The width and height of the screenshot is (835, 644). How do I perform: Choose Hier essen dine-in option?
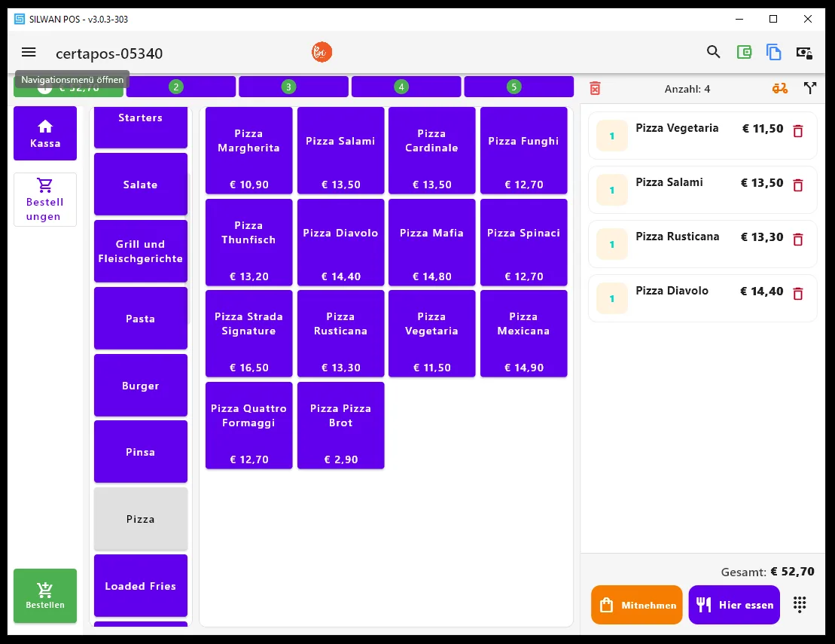[x=734, y=605]
